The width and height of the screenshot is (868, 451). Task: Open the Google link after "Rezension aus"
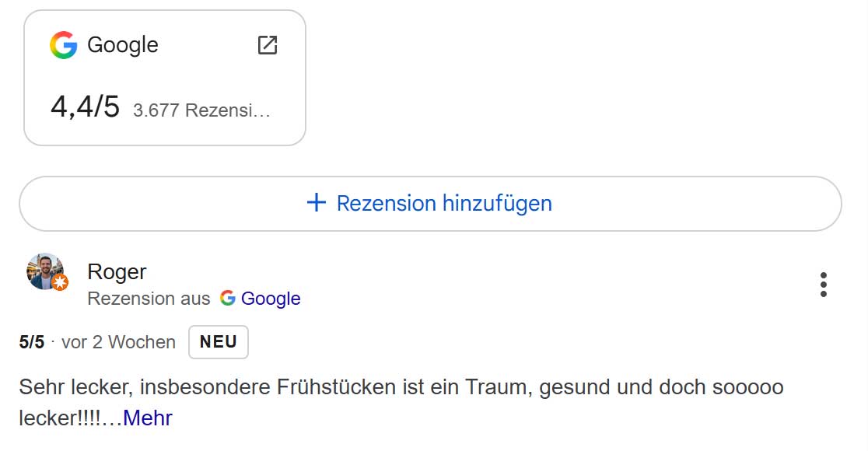[x=272, y=299]
